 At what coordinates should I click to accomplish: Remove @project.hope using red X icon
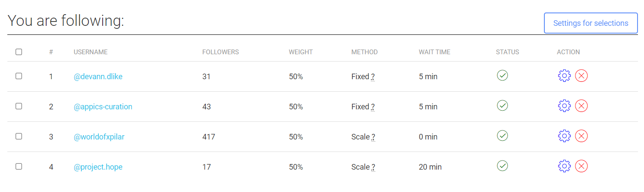tap(581, 167)
